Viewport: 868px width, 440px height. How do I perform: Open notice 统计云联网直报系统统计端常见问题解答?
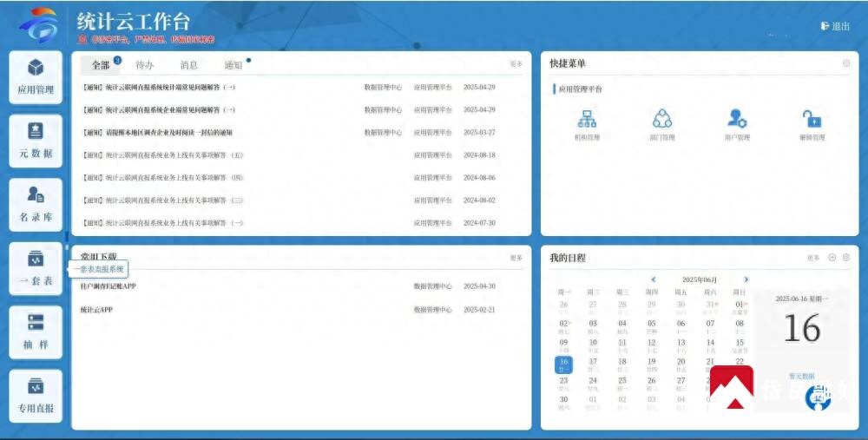159,87
